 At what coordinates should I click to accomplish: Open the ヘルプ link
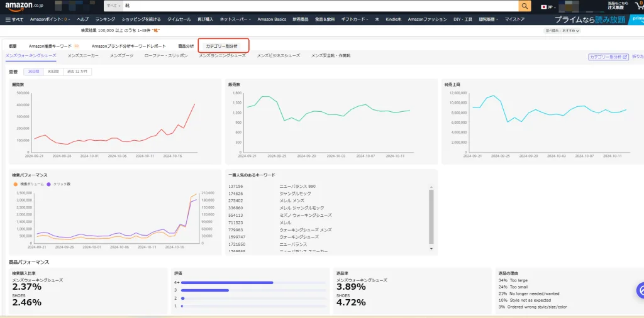82,19
